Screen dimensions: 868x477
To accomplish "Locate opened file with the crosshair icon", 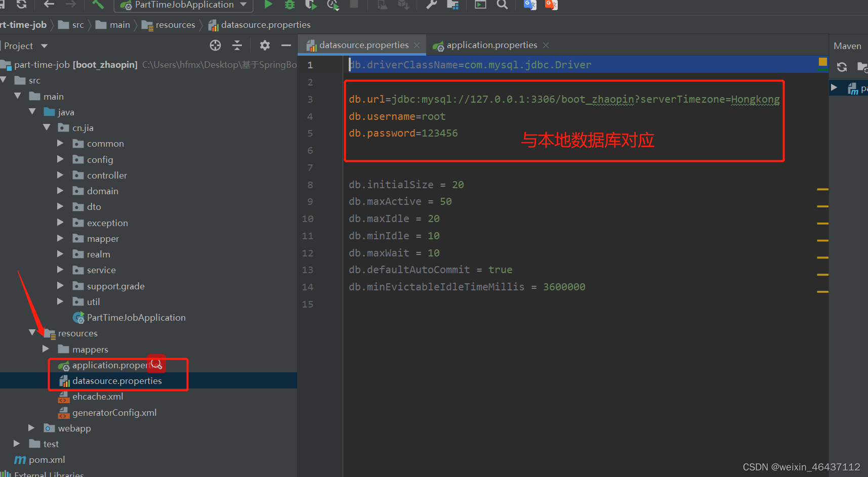I will click(x=215, y=46).
